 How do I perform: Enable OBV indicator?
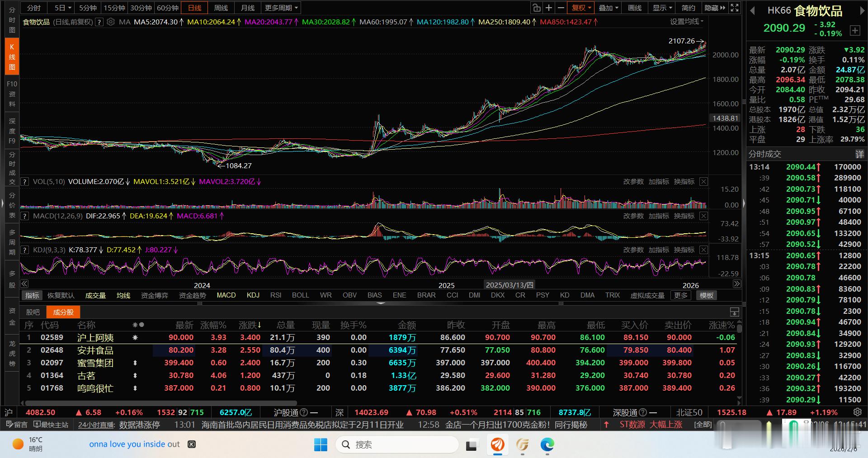[x=349, y=295]
